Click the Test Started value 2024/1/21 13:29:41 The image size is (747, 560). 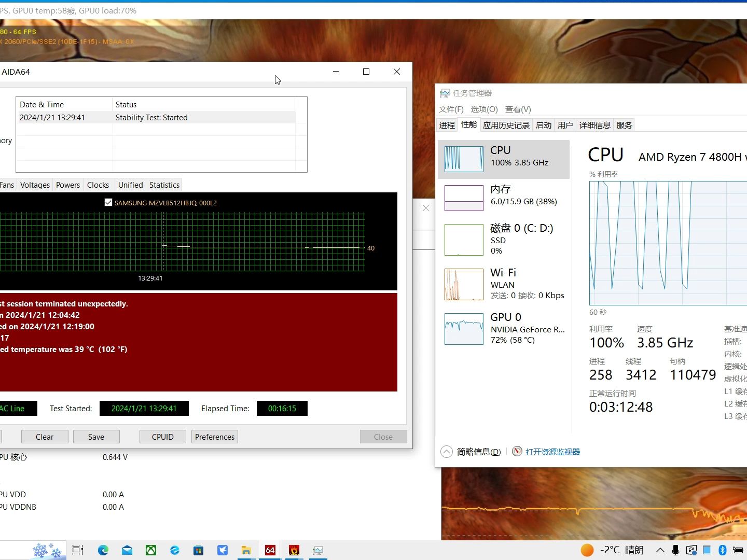click(x=144, y=409)
